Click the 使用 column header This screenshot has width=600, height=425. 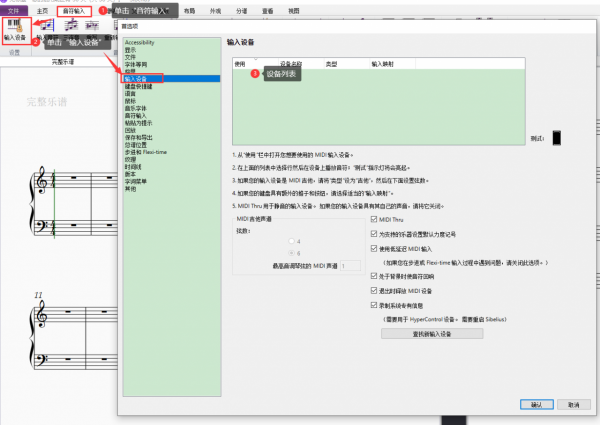pos(255,64)
